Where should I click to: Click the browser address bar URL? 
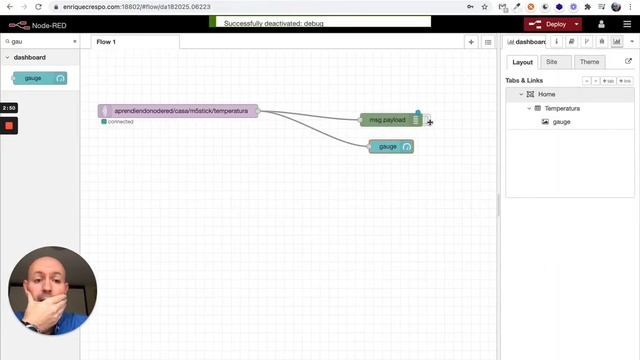[137, 7]
